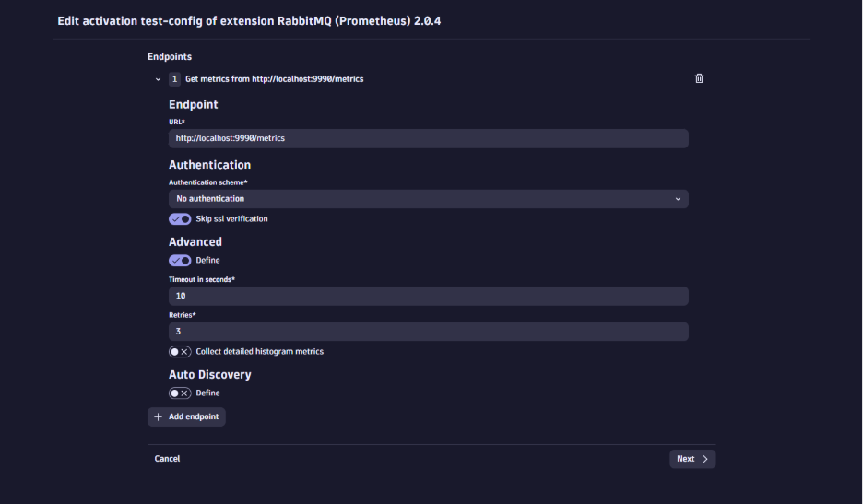Cancel editing the activation
The width and height of the screenshot is (863, 504).
(167, 459)
